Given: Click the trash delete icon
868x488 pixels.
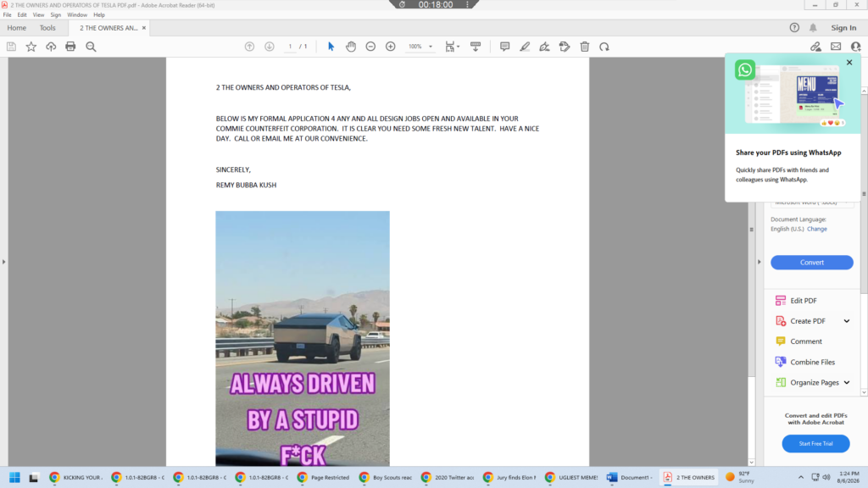Looking at the screenshot, I should 585,47.
